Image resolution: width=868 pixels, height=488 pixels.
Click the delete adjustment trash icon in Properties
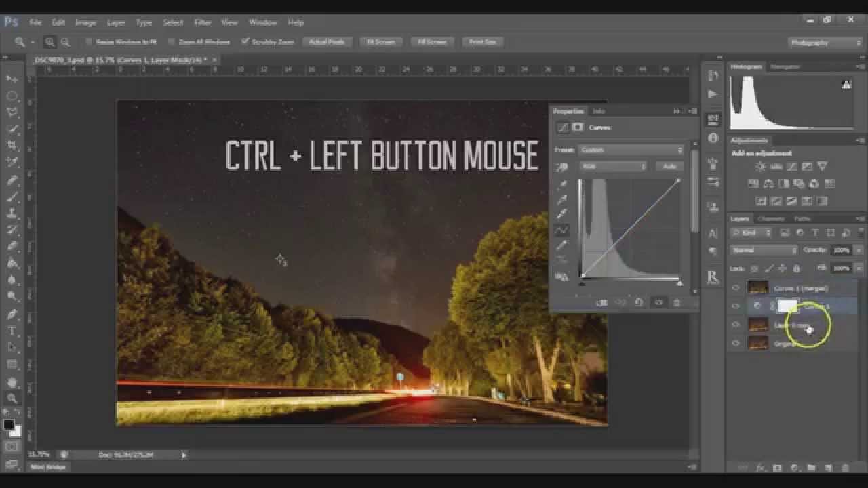[x=677, y=303]
